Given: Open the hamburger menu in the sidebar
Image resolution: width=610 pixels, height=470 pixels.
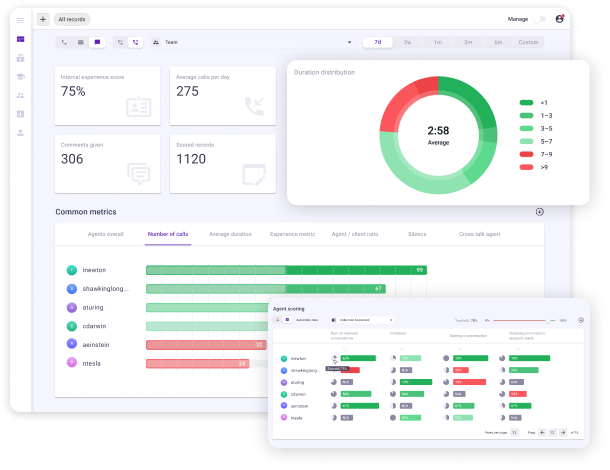Looking at the screenshot, I should [20, 19].
